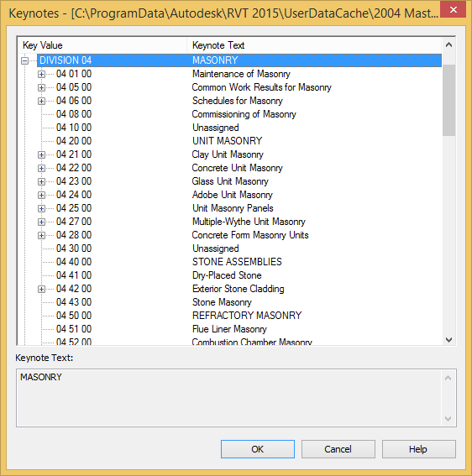472x476 pixels.
Task: Click the keynote list scroll-up arrow
Action: [448, 45]
